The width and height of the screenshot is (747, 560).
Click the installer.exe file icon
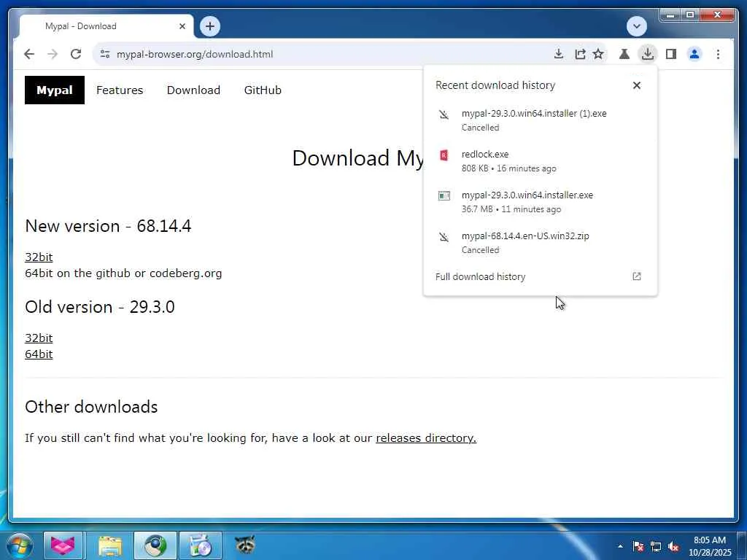click(x=444, y=195)
